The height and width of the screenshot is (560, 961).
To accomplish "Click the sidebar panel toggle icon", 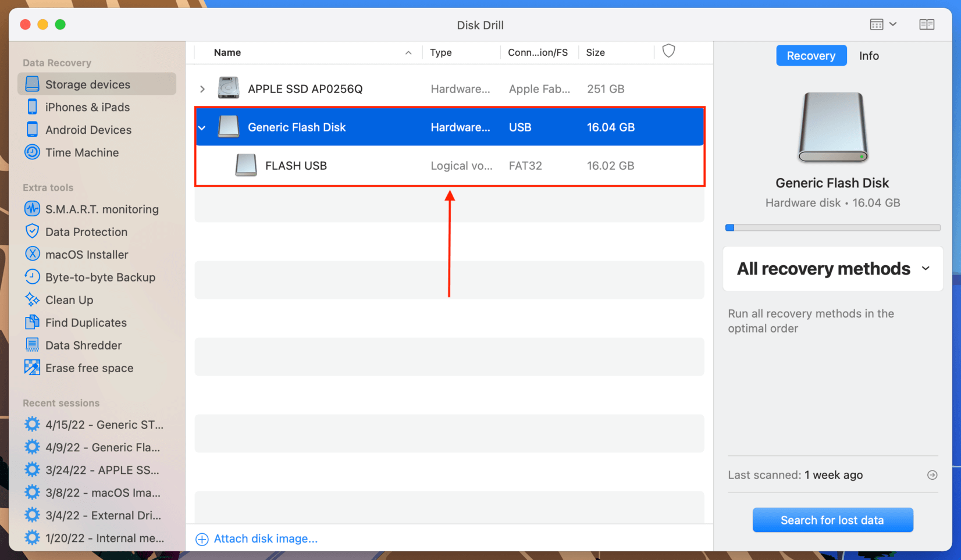I will point(927,24).
